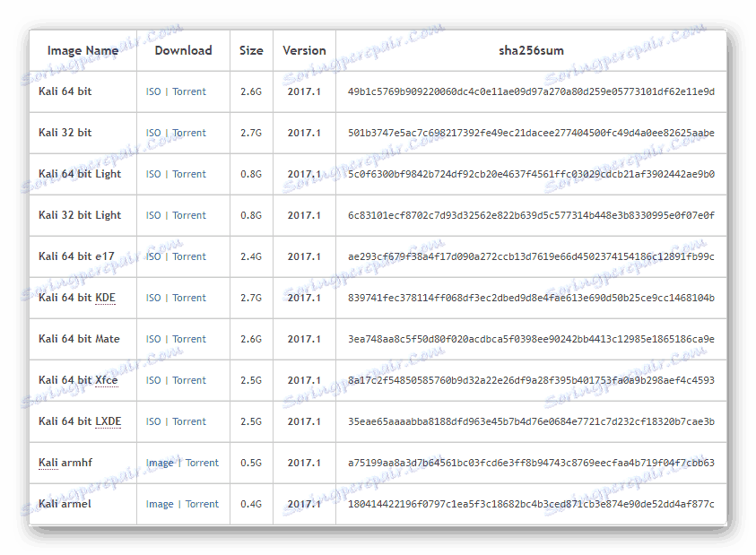Screen dimensions: 756x555
Task: Click the 2017.1 version in Kali 32 bit Light row
Action: [304, 215]
